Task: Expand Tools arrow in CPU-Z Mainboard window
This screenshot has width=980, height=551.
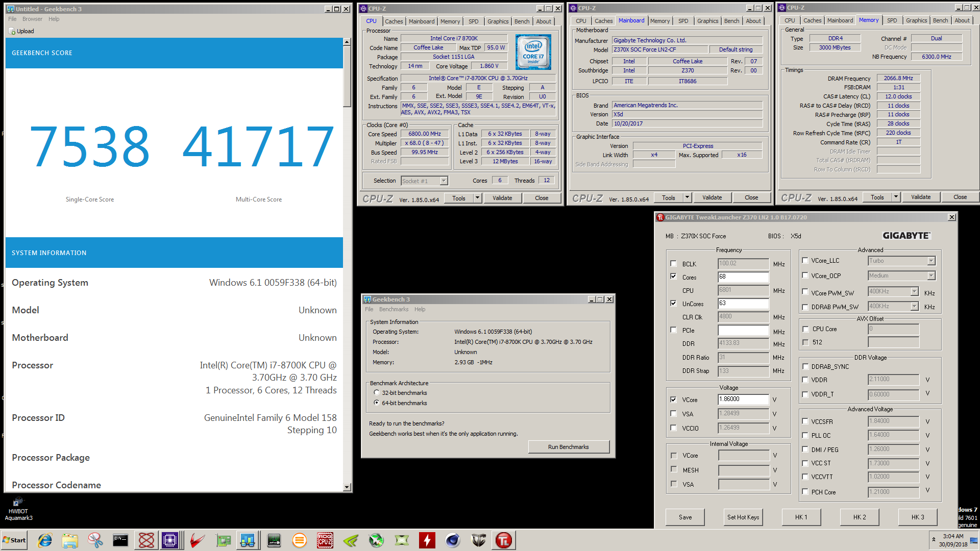Action: coord(688,197)
